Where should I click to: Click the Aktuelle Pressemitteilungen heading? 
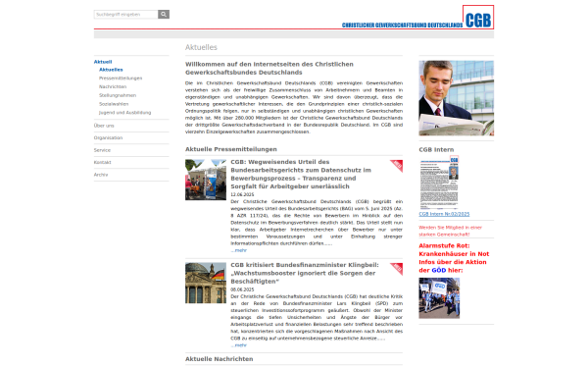[231, 149]
